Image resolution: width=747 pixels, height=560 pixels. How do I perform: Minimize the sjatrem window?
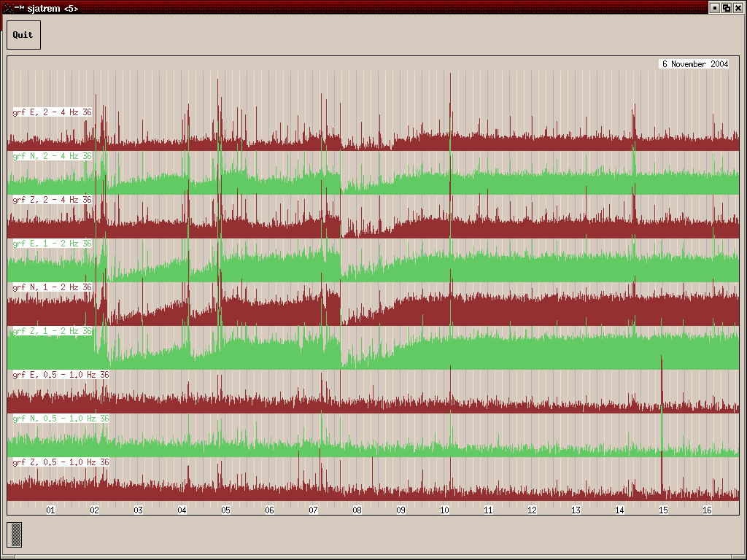[x=715, y=7]
